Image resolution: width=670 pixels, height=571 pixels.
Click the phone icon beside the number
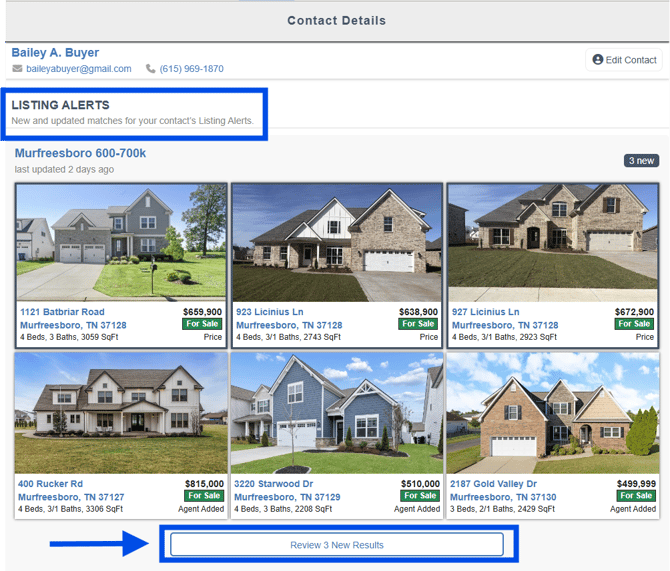click(151, 69)
